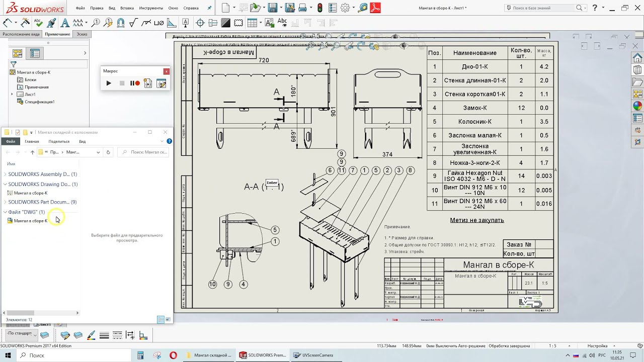Open the Поделиться tab in Explorer
The width and height of the screenshot is (644, 362).
click(59, 141)
